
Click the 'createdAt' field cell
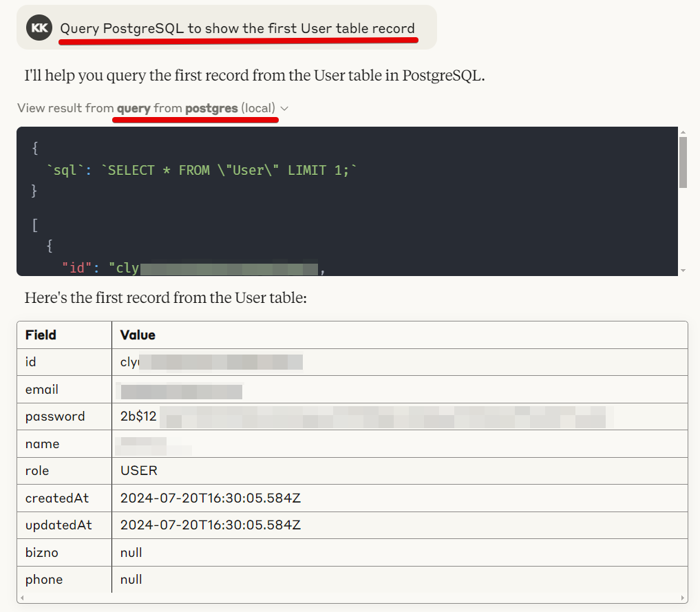pyautogui.click(x=64, y=498)
